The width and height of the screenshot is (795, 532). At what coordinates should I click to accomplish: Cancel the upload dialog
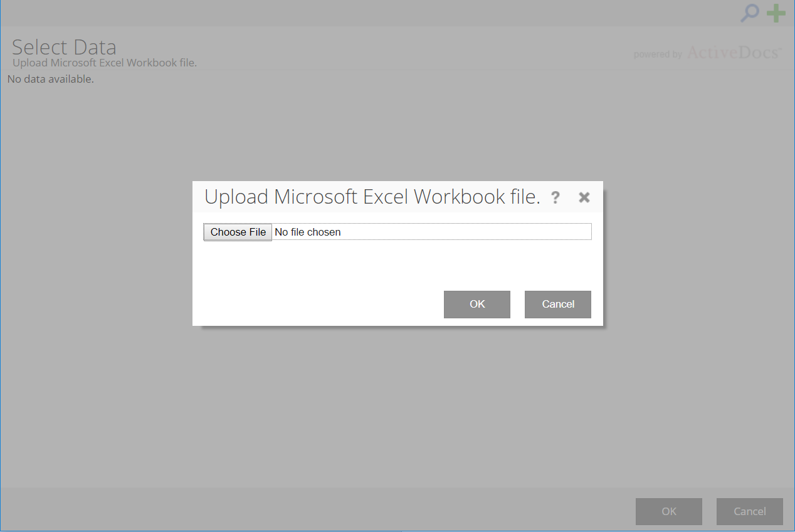tap(558, 304)
